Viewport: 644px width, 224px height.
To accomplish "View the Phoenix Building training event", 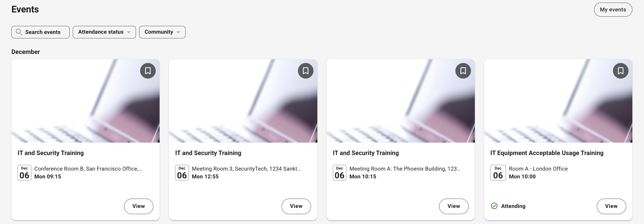I will click(x=454, y=206).
